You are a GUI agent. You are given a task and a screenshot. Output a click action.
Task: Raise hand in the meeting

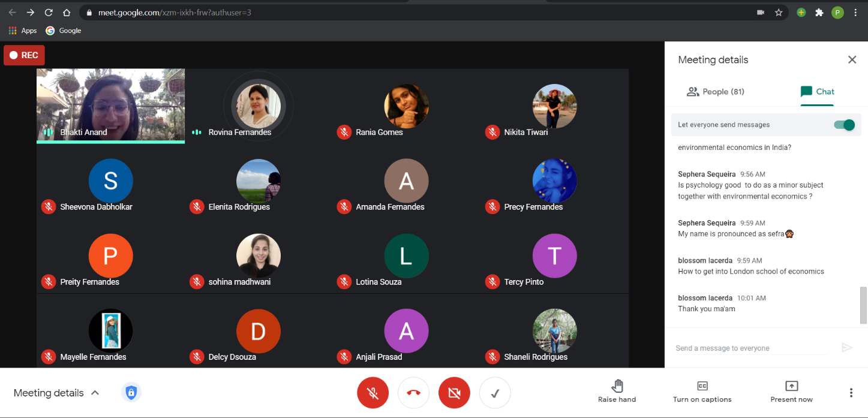pyautogui.click(x=617, y=392)
